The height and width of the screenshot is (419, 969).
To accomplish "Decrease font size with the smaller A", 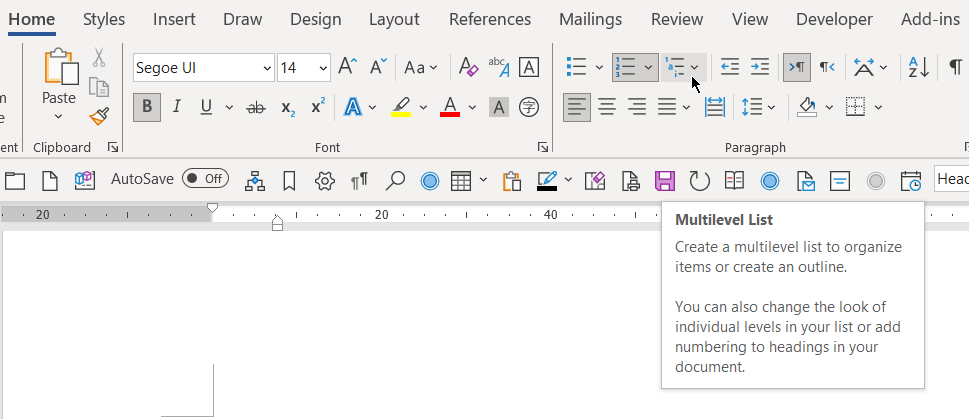I will [378, 67].
